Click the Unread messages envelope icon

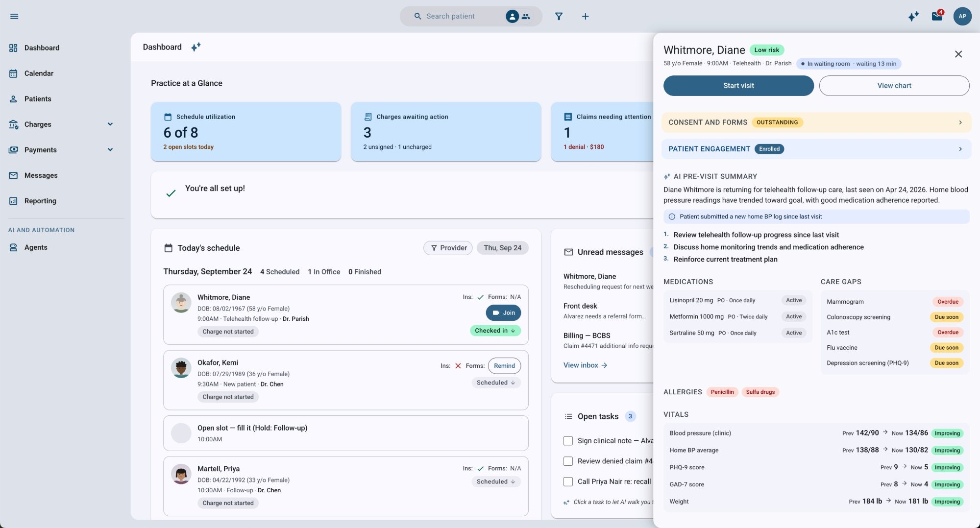click(x=568, y=252)
